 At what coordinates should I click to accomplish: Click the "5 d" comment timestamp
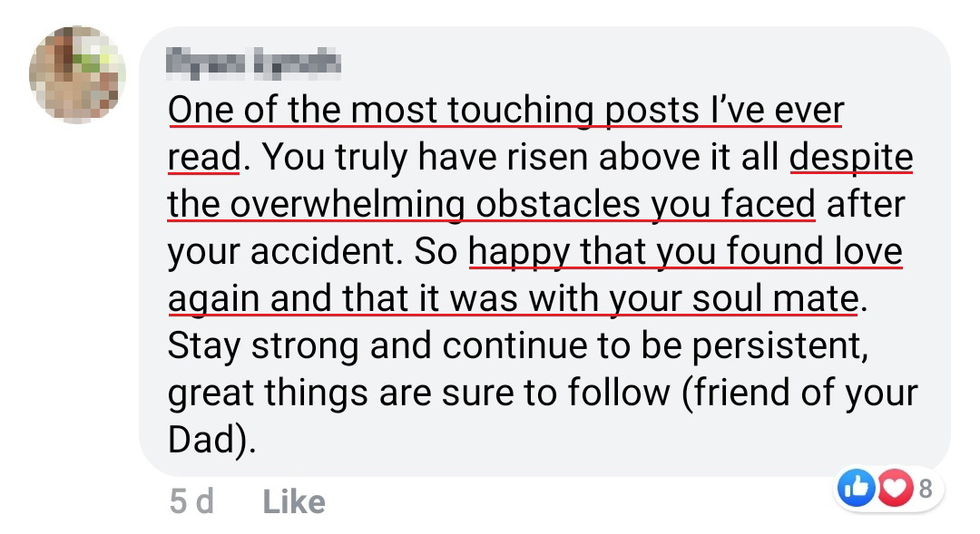pyautogui.click(x=191, y=501)
